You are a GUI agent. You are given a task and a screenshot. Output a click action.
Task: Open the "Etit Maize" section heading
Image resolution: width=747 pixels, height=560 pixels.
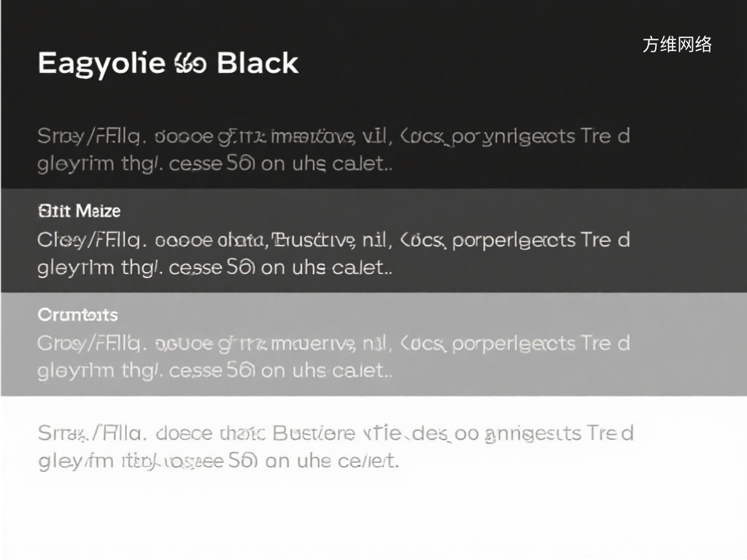(79, 211)
